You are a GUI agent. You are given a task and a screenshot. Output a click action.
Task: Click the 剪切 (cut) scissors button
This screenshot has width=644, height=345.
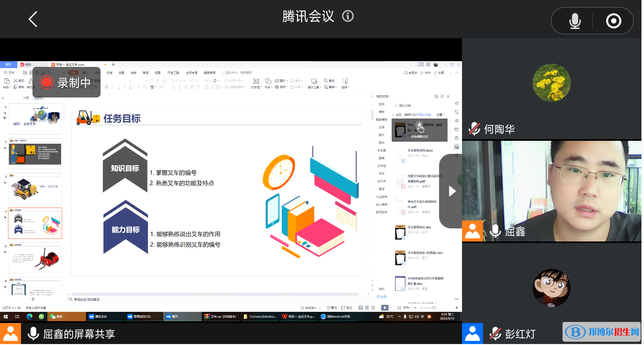19,81
